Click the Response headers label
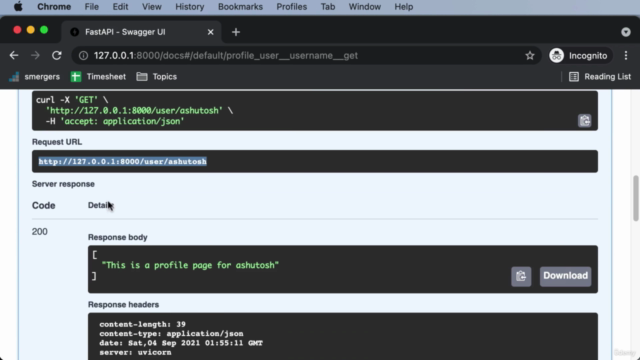The image size is (640, 360). click(x=123, y=304)
